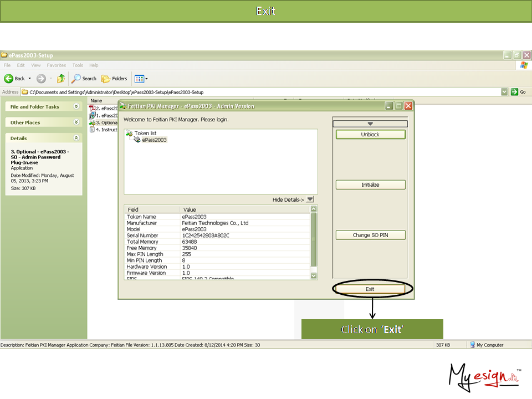
Task: Click the Exit button
Action: pyautogui.click(x=370, y=289)
